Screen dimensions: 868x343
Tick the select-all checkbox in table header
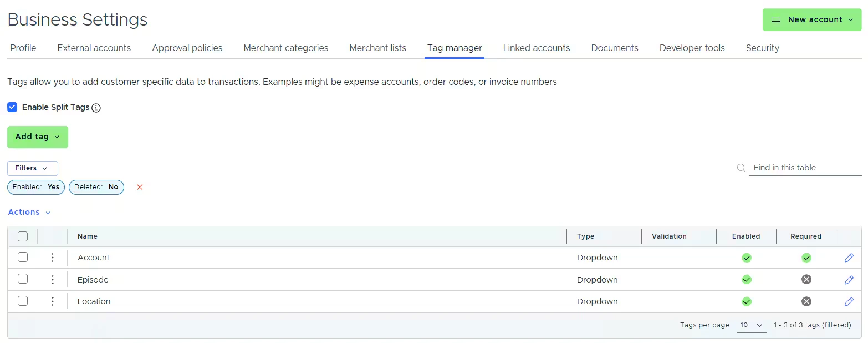coord(23,236)
